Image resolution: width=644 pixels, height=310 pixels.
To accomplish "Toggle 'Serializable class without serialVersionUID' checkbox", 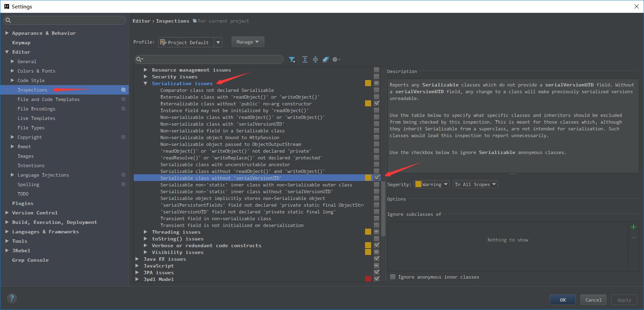I will (377, 178).
